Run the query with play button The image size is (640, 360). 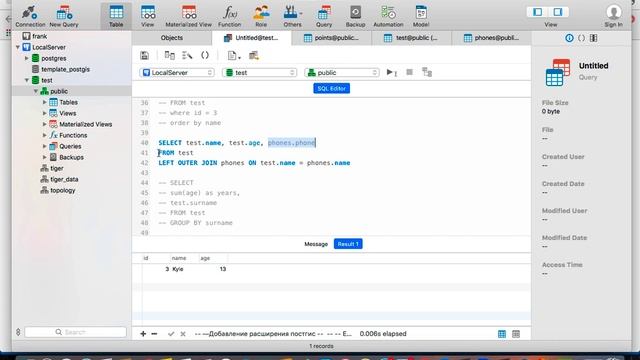[391, 72]
